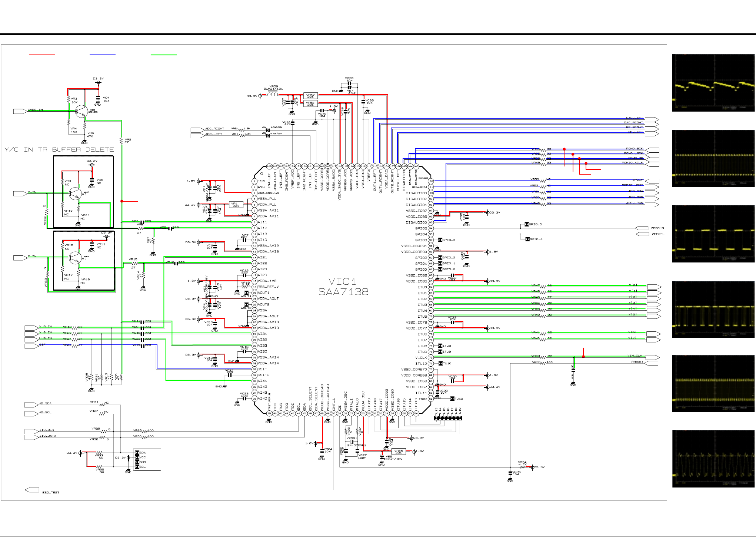Screen dimensions: 756x552
Task: Click the CVBS_IN input port symbol
Action: (x=20, y=111)
